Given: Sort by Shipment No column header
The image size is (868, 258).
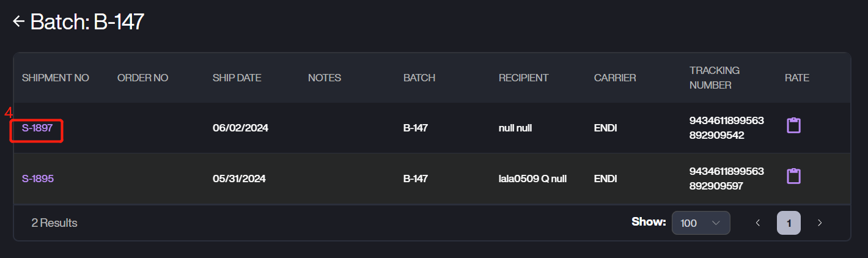Looking at the screenshot, I should click(56, 78).
